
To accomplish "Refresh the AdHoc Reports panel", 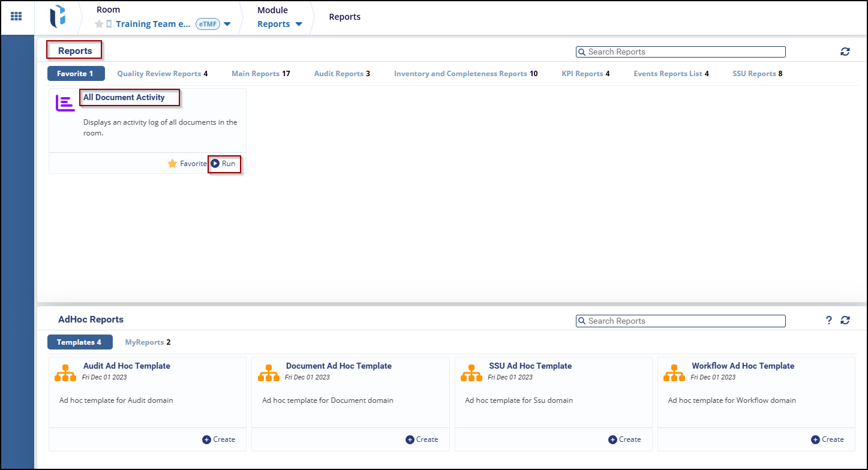I will pyautogui.click(x=845, y=320).
